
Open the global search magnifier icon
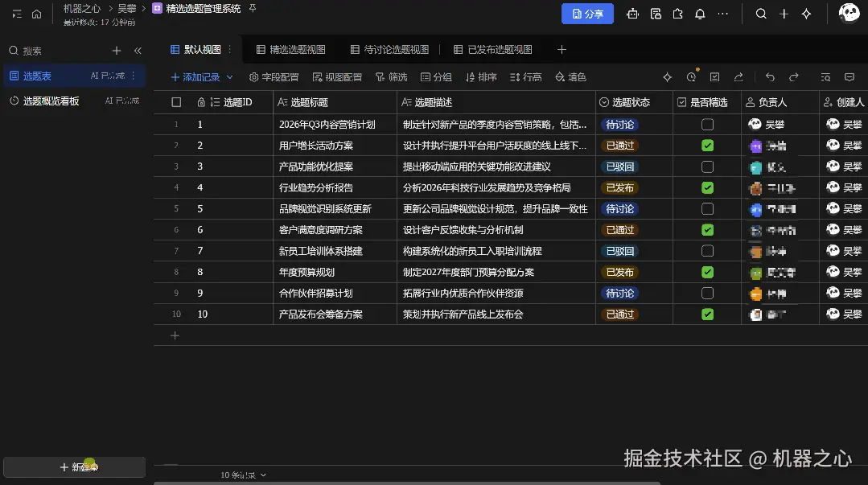point(761,14)
